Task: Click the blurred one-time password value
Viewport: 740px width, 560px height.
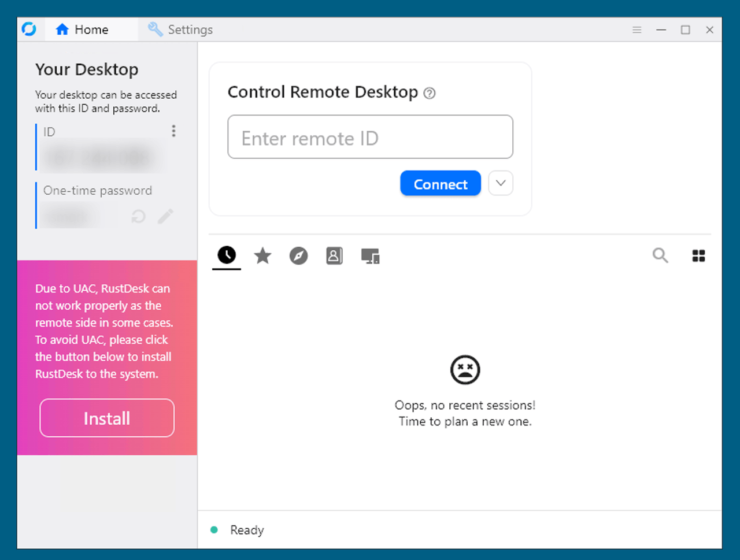Action: [68, 217]
